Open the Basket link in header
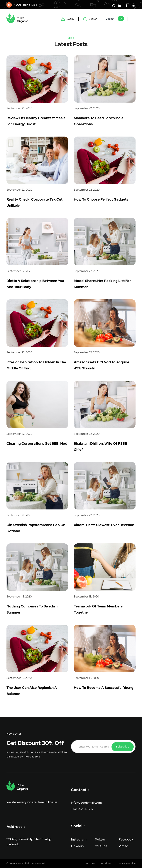Screen dimensions: 142x868 (110, 19)
